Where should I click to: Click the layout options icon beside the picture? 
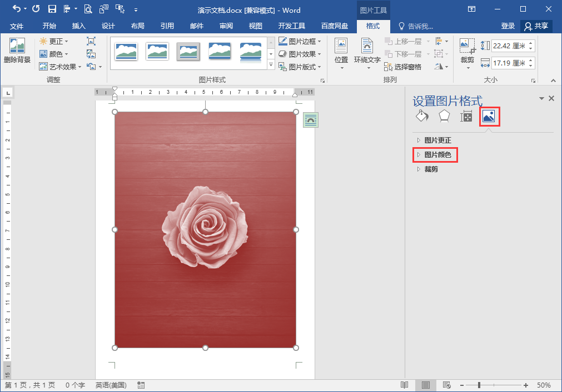(x=310, y=120)
